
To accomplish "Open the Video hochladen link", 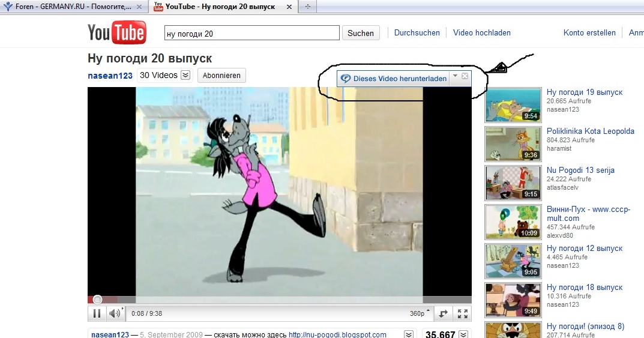I will (x=482, y=33).
